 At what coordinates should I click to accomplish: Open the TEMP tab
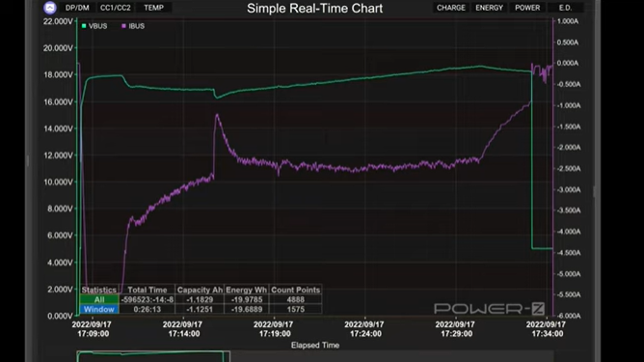153,8
